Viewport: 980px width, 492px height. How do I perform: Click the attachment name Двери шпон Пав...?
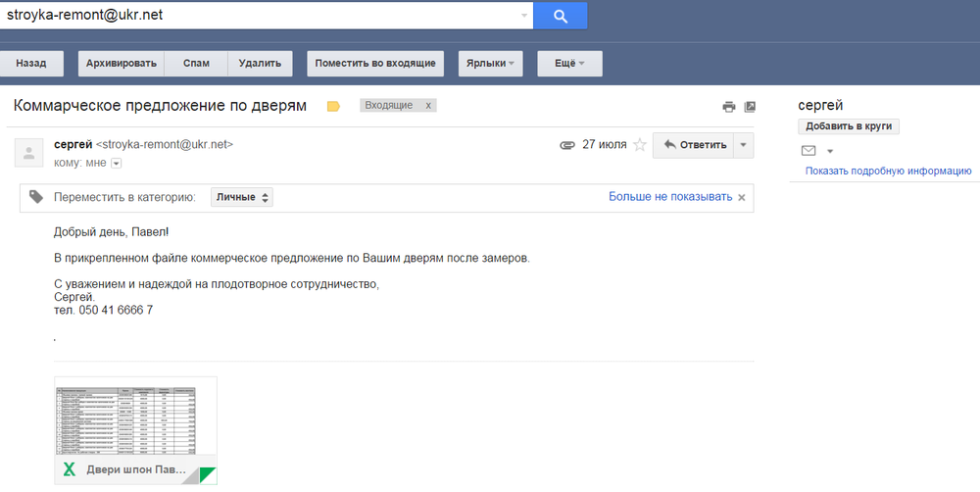(136, 469)
